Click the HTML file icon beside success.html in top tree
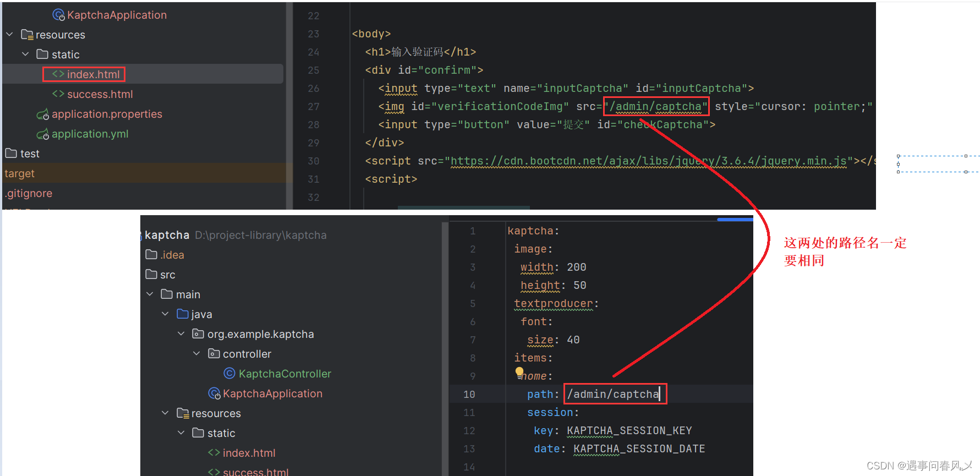Image resolution: width=980 pixels, height=476 pixels. 58,94
